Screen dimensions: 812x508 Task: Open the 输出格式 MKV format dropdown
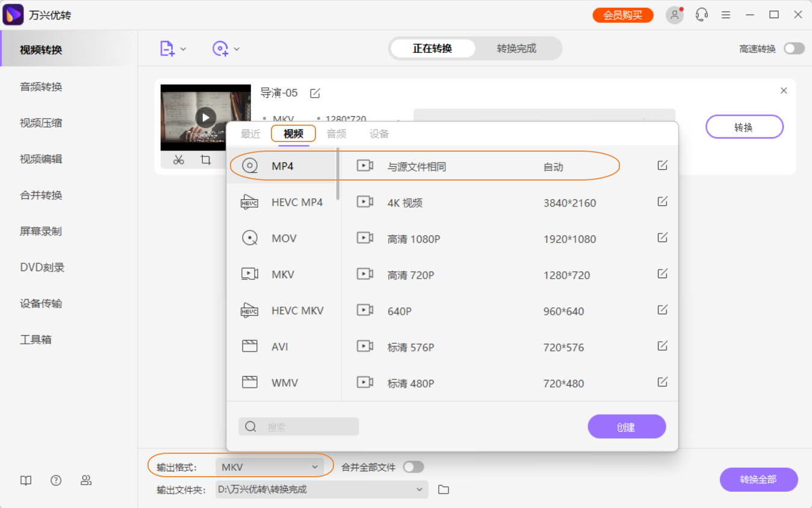(x=270, y=465)
